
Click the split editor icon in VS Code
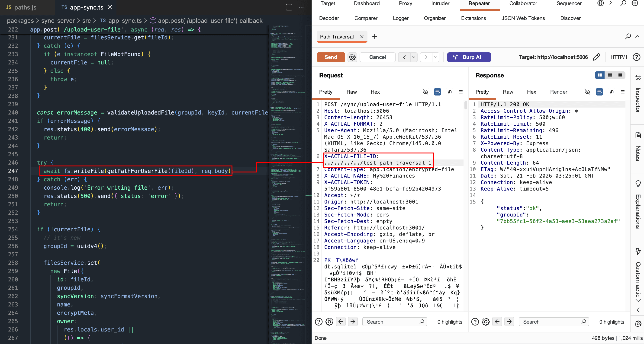[x=289, y=7]
